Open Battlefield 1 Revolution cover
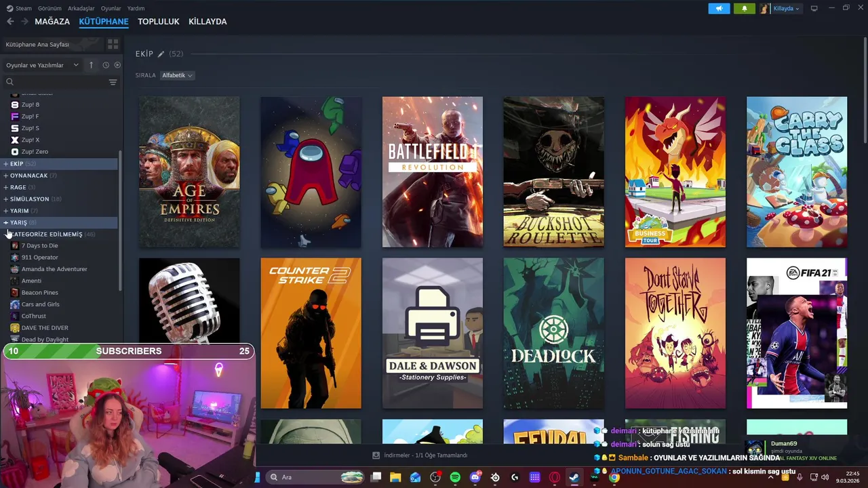 pyautogui.click(x=433, y=171)
